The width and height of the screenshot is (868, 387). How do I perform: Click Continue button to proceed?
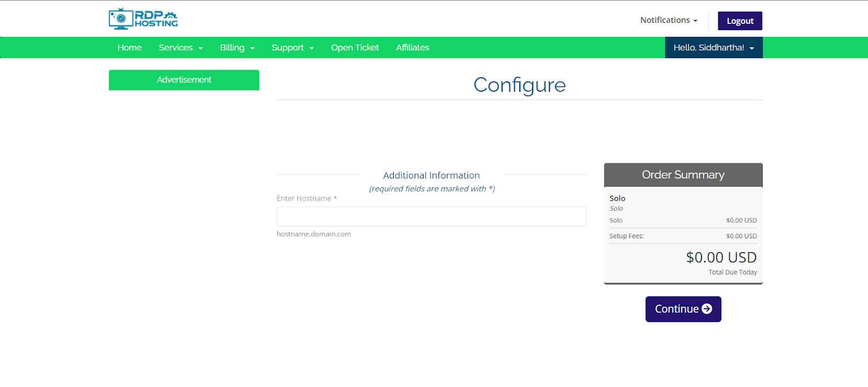point(683,309)
